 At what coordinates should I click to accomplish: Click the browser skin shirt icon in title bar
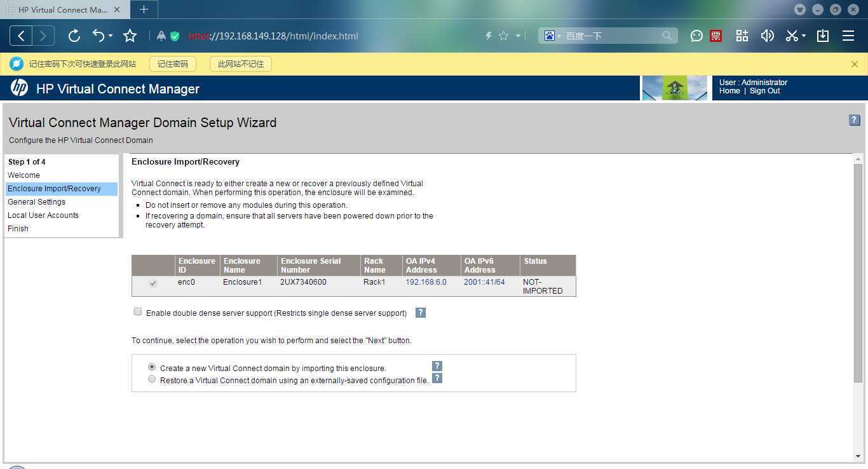(x=800, y=10)
